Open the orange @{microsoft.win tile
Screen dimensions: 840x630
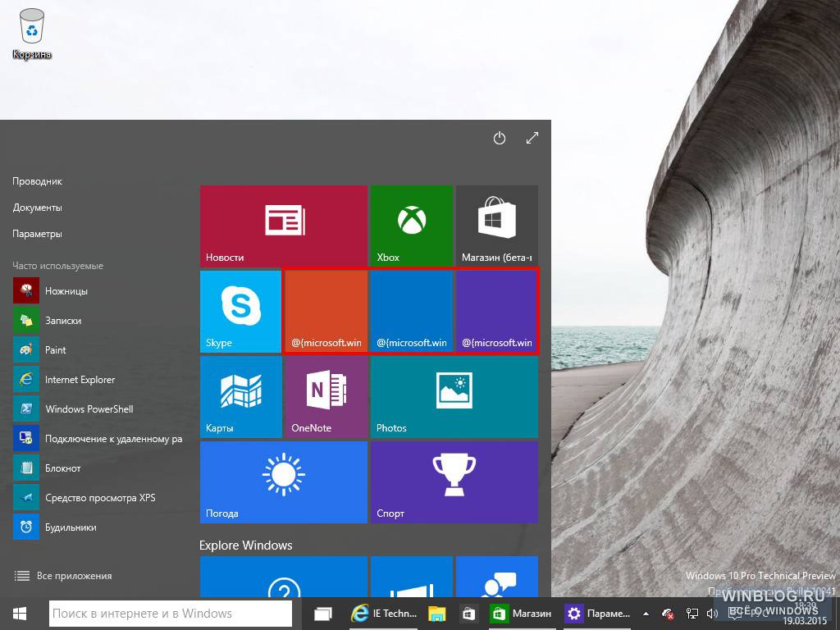click(x=326, y=311)
